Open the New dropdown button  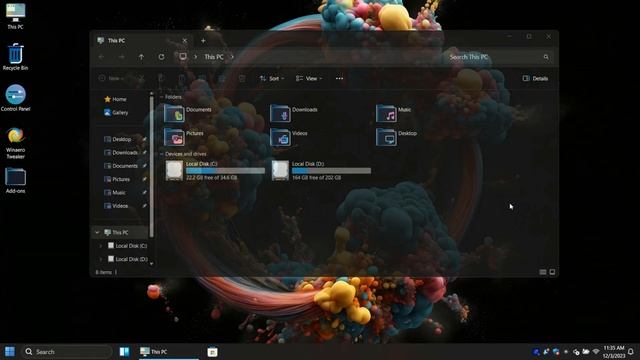(111, 78)
